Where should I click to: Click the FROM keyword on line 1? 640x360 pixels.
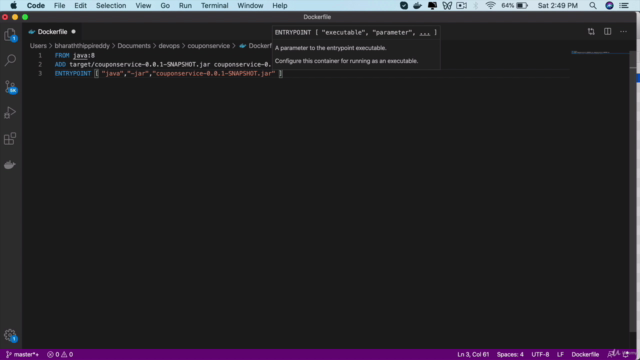(x=62, y=56)
